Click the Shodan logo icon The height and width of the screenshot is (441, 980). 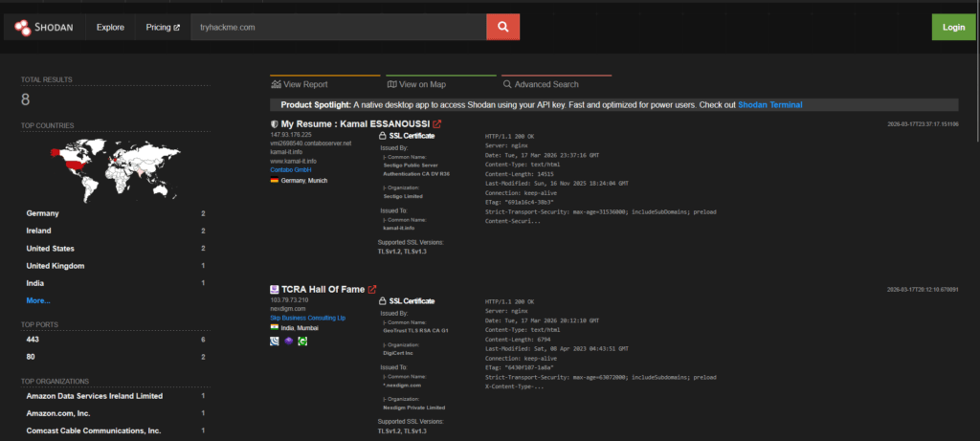click(x=23, y=27)
